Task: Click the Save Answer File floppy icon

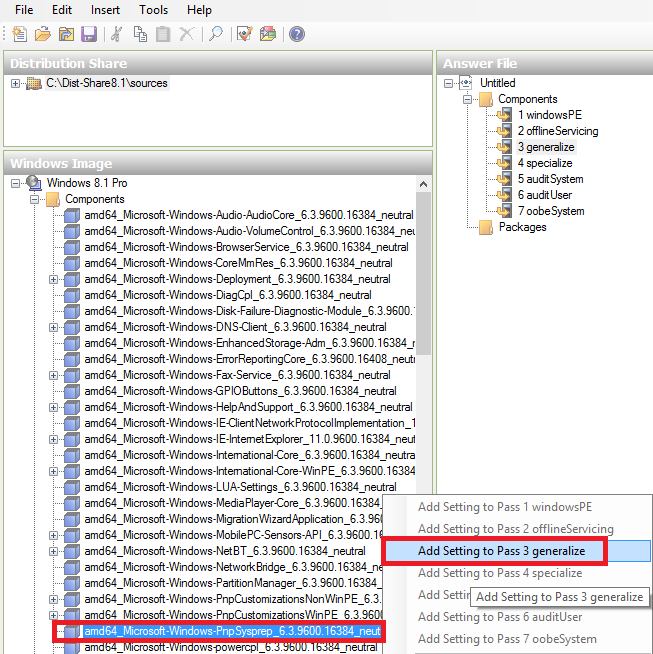Action: pos(89,34)
